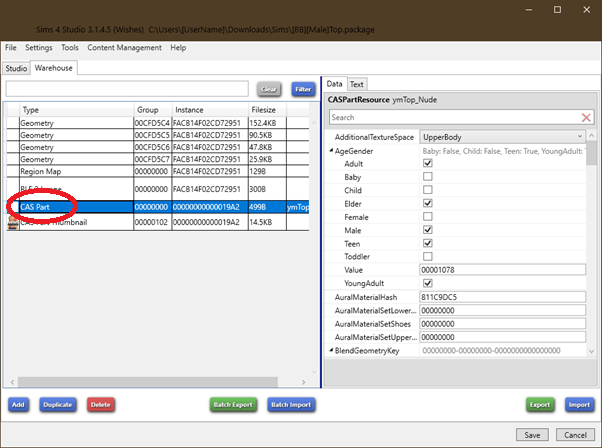Screen dimensions: 602x448
Task: Click properties panel scroll down arrow
Action: (591, 351)
